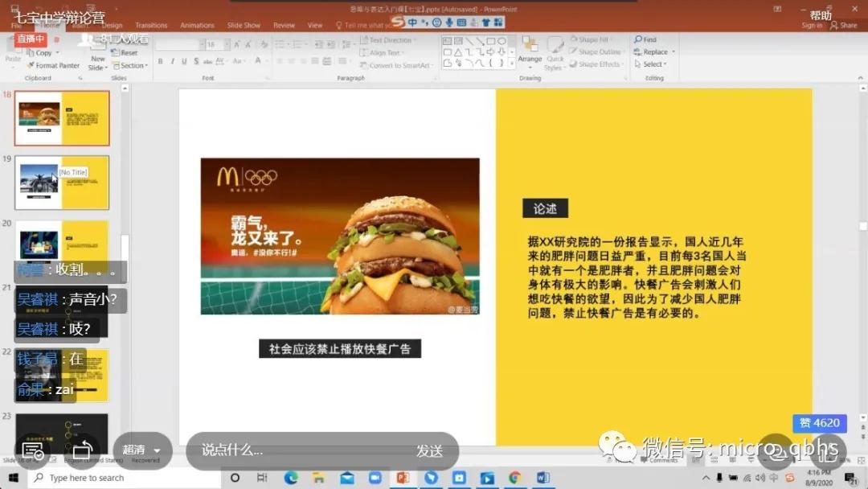Open the Shape Outline dropdown
Viewport: 868px width, 489px height.
coord(596,52)
